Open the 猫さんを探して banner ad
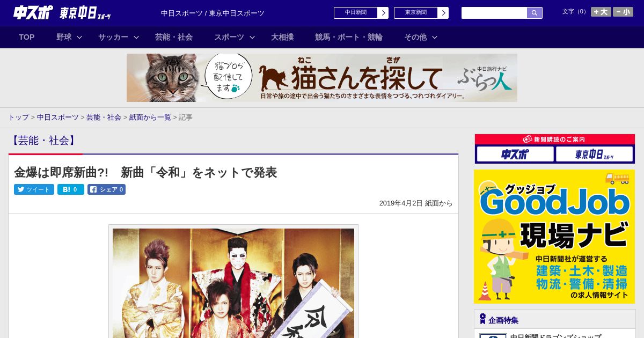This screenshot has width=644, height=338. (x=322, y=78)
